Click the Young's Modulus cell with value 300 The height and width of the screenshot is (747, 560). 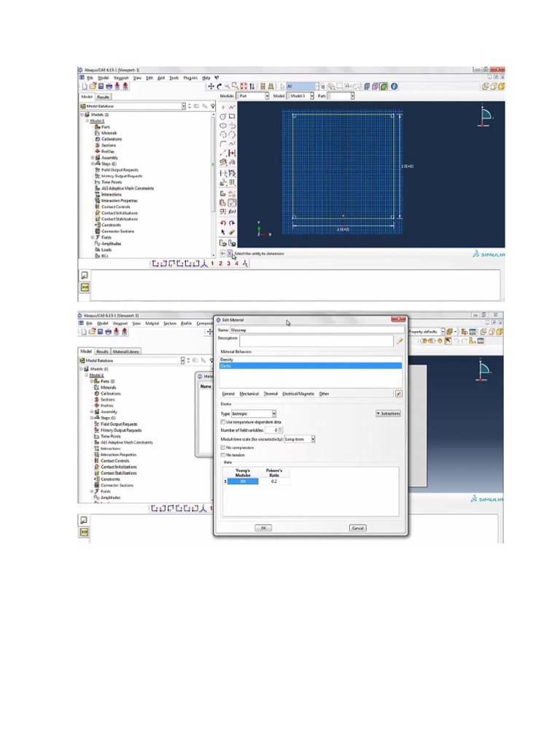[243, 481]
